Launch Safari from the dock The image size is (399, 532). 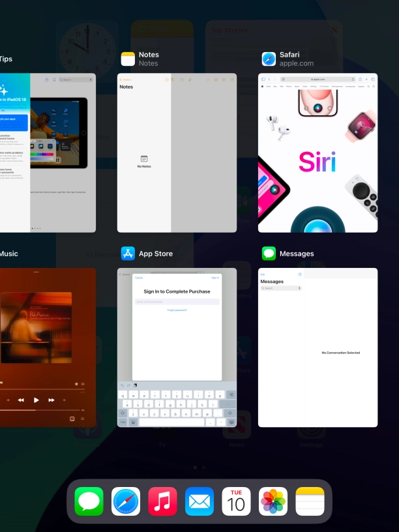coord(126,502)
